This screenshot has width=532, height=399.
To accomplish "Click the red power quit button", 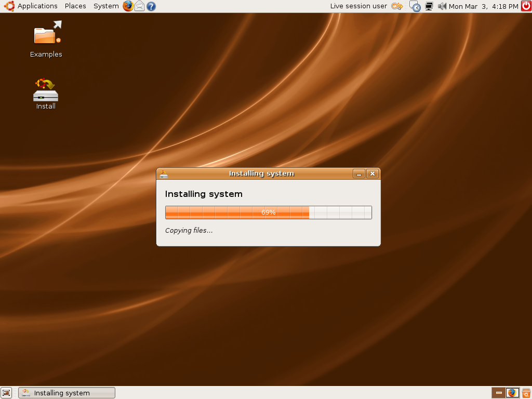I will (x=526, y=6).
